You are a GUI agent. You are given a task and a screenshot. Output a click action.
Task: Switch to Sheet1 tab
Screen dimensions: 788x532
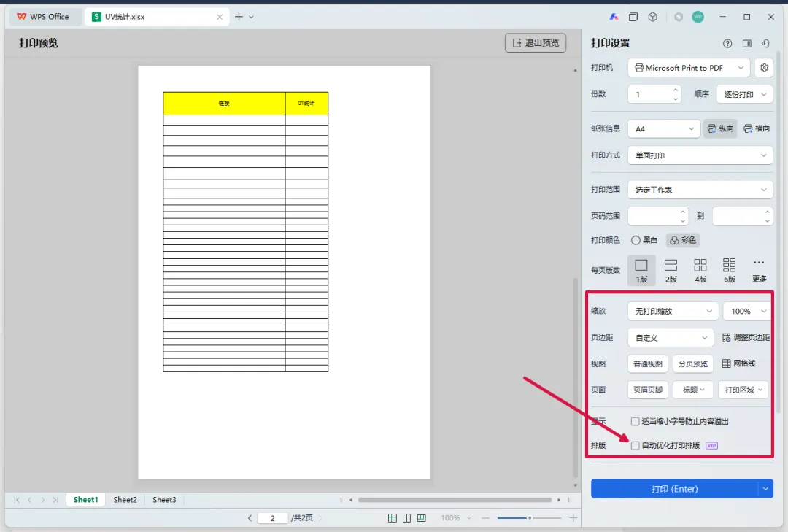click(x=86, y=500)
